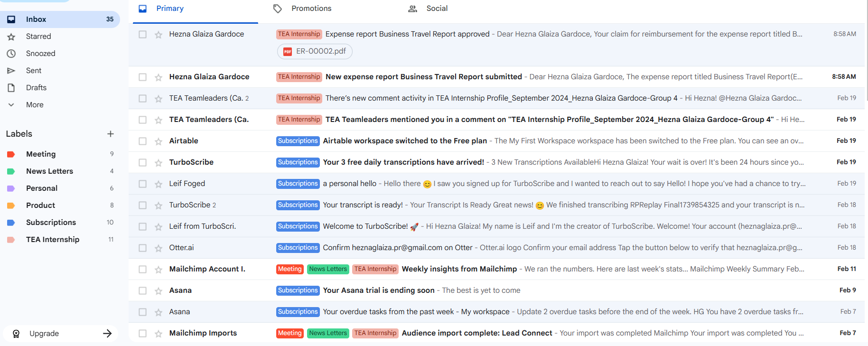The width and height of the screenshot is (868, 346).
Task: Star the 'Your 3 free daily transcriptions' email
Action: [x=159, y=163]
